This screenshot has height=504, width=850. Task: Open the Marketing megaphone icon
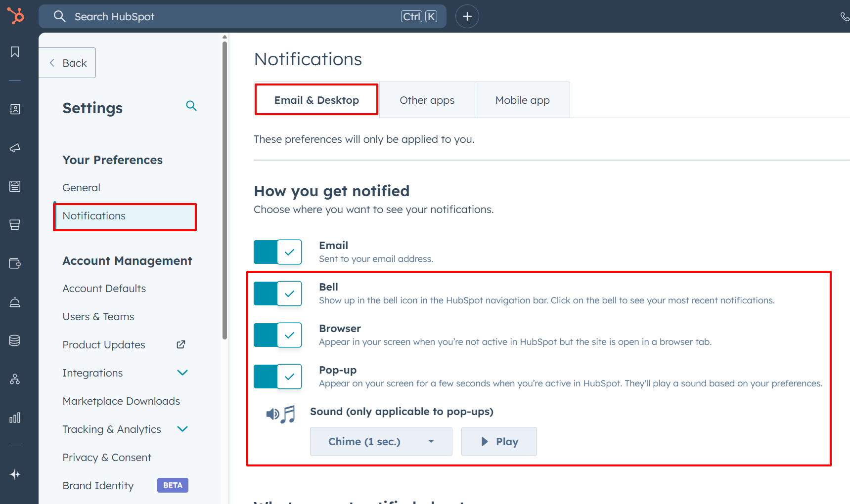(15, 148)
